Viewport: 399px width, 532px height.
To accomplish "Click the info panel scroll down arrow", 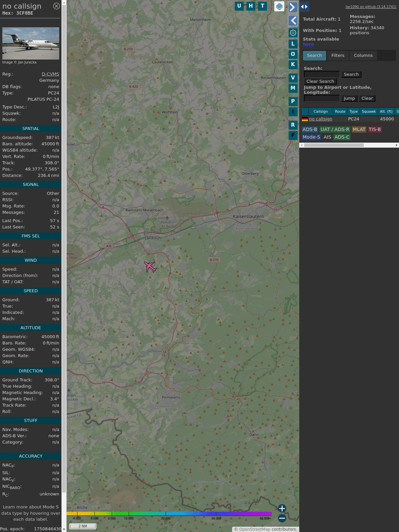I will [64, 529].
